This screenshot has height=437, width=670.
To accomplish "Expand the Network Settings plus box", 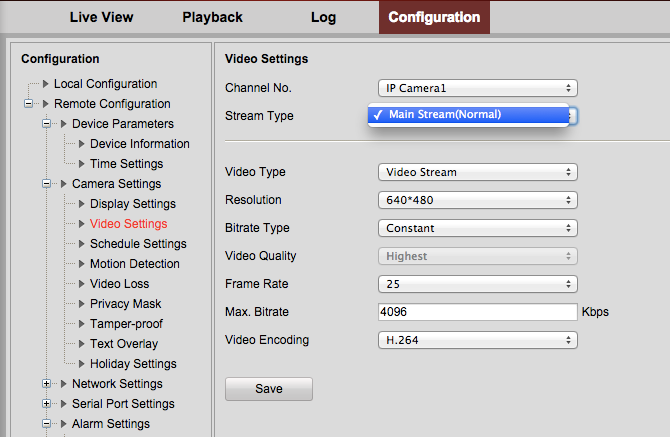I will point(47,384).
